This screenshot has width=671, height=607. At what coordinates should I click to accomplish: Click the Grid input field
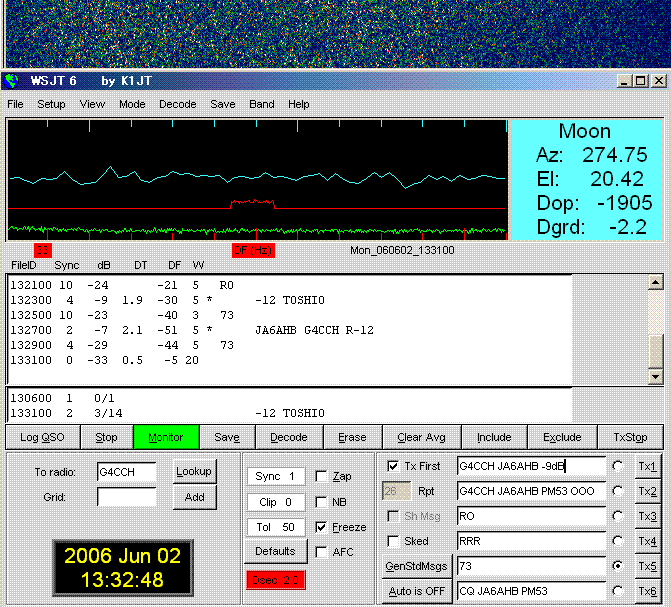pyautogui.click(x=127, y=497)
